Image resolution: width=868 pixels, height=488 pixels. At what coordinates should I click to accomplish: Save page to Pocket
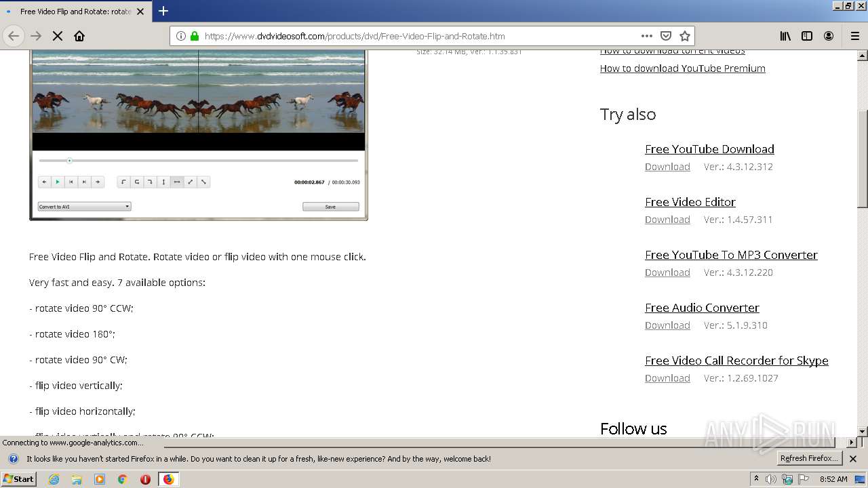tap(666, 36)
